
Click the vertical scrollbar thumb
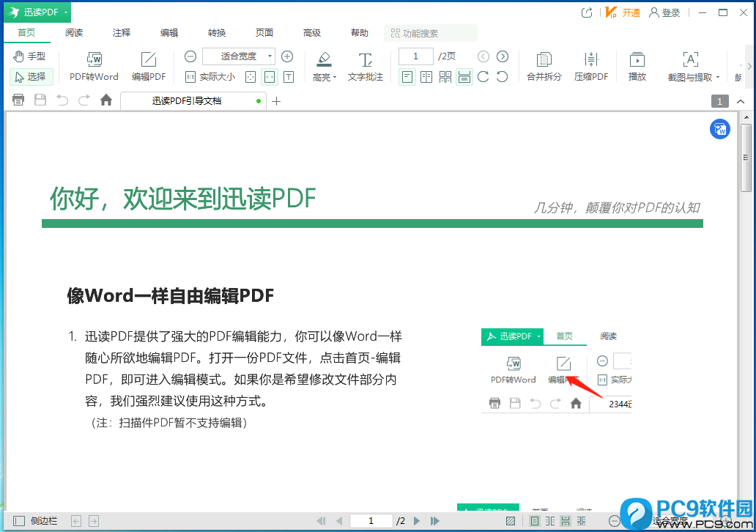tap(746, 158)
